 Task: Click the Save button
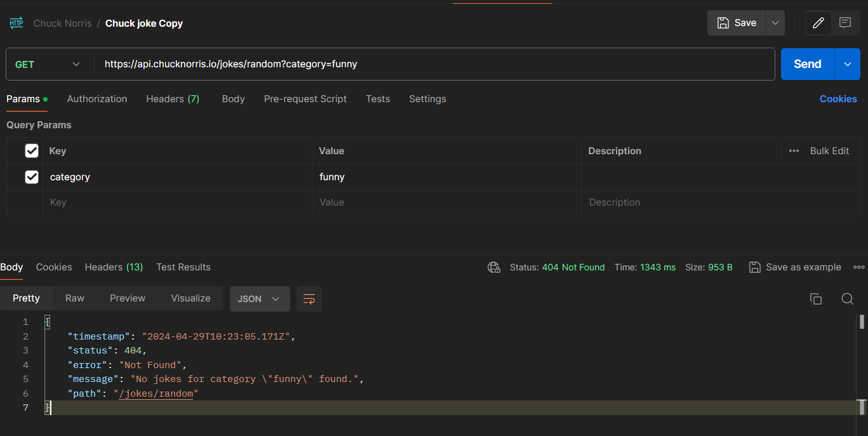[737, 23]
